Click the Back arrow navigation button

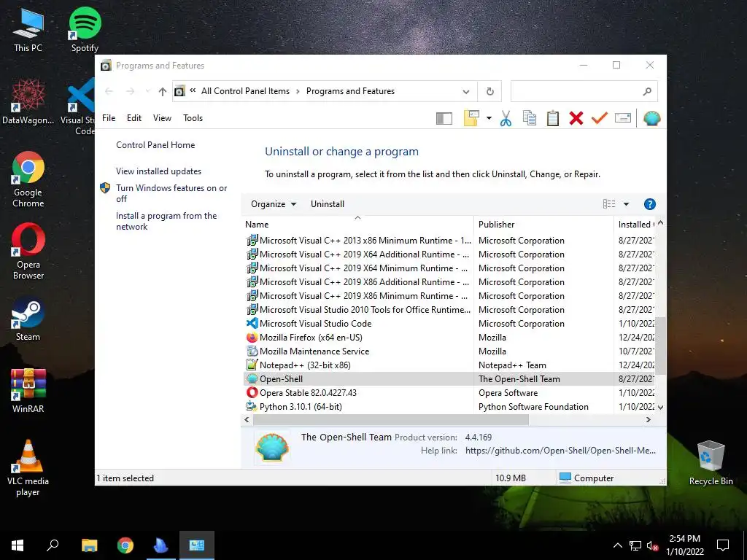tap(109, 91)
